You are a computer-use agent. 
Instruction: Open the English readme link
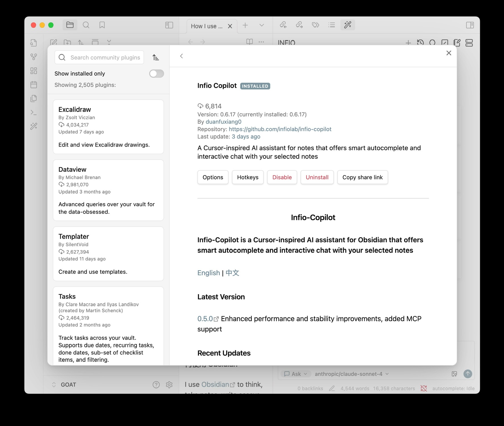[x=209, y=273]
